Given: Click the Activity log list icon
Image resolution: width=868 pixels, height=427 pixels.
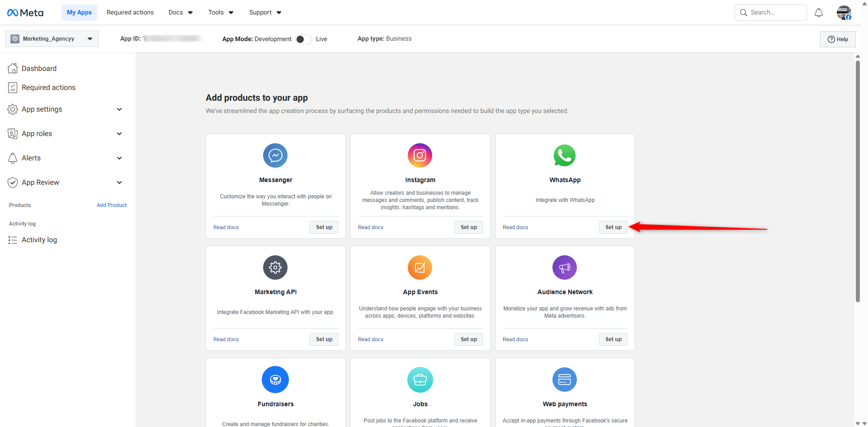Looking at the screenshot, I should (13, 240).
